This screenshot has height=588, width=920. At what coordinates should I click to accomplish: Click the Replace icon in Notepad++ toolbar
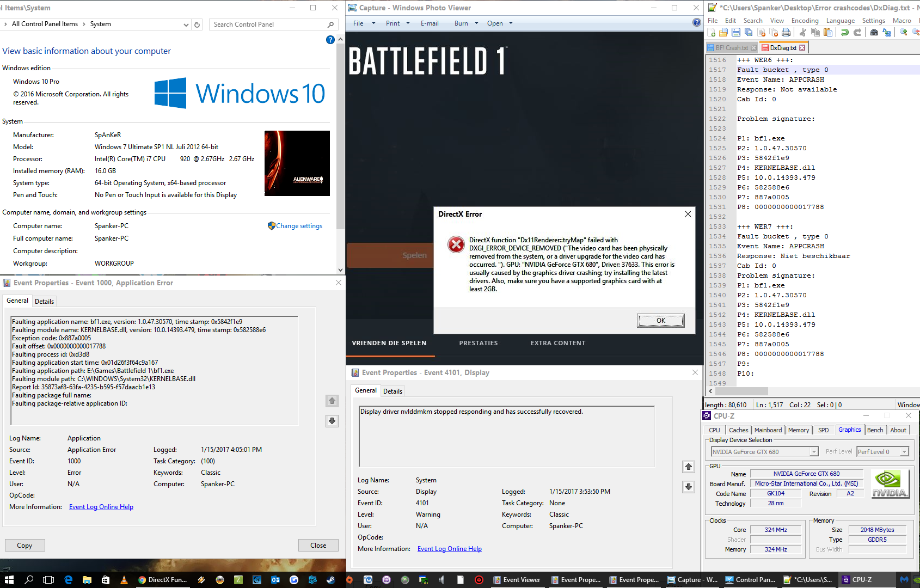coord(887,33)
